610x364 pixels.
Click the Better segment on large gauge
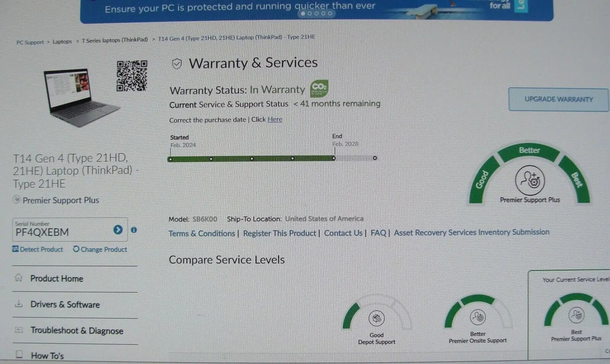pos(529,152)
